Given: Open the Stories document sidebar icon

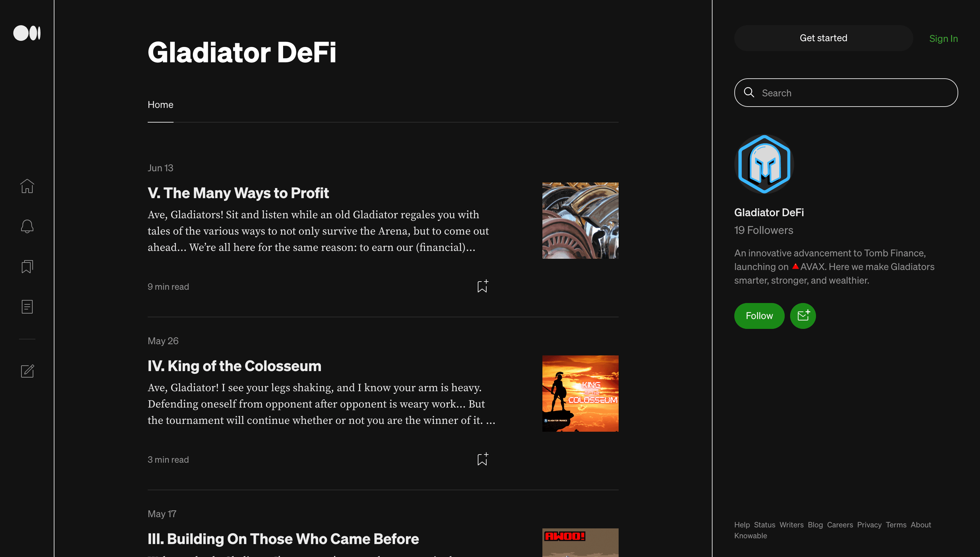Looking at the screenshot, I should click(x=27, y=306).
